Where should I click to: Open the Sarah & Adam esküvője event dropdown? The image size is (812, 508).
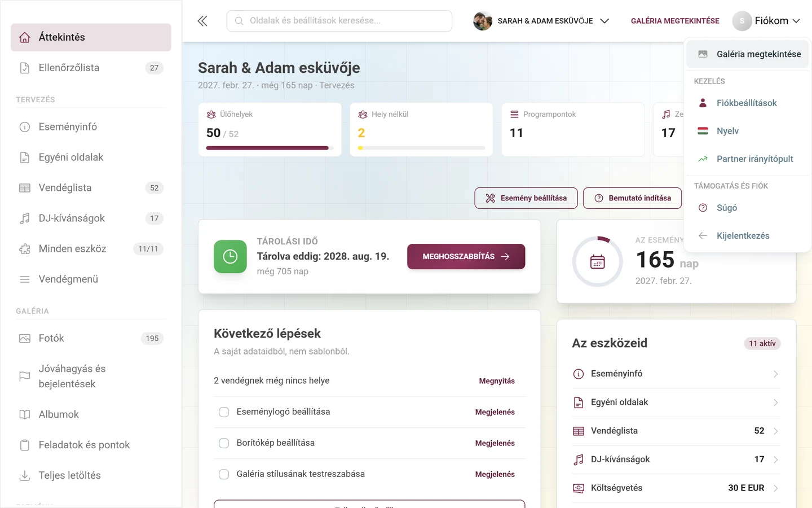pyautogui.click(x=541, y=21)
